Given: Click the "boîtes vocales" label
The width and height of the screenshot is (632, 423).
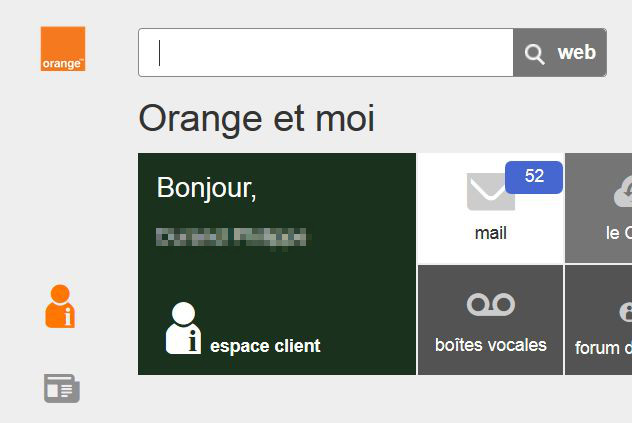Looking at the screenshot, I should [x=490, y=345].
